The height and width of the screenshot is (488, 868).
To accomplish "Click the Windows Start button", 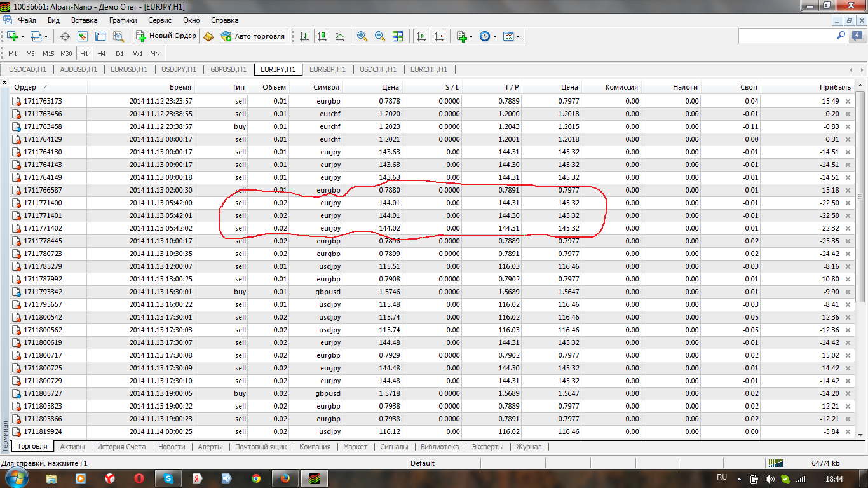I will click(x=17, y=478).
